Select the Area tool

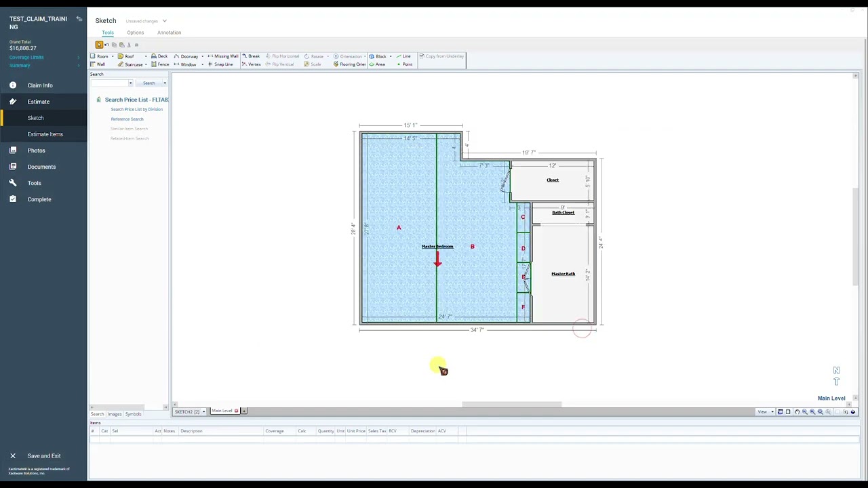click(377, 64)
